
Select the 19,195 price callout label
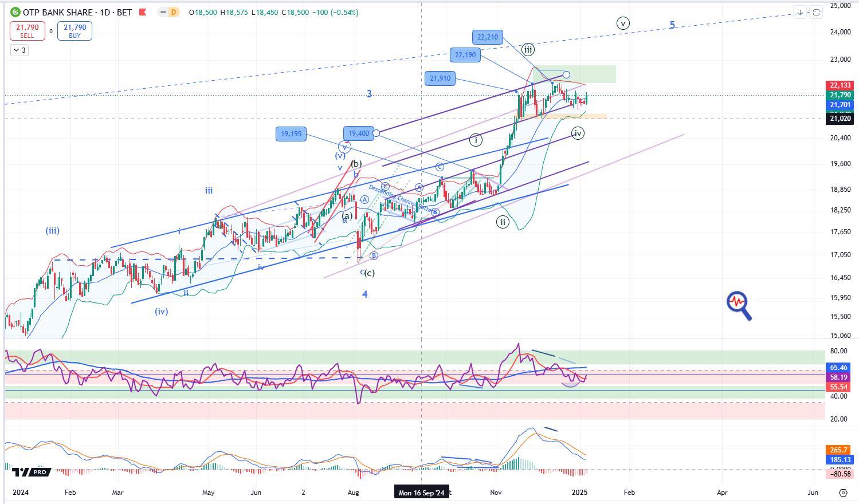[291, 134]
